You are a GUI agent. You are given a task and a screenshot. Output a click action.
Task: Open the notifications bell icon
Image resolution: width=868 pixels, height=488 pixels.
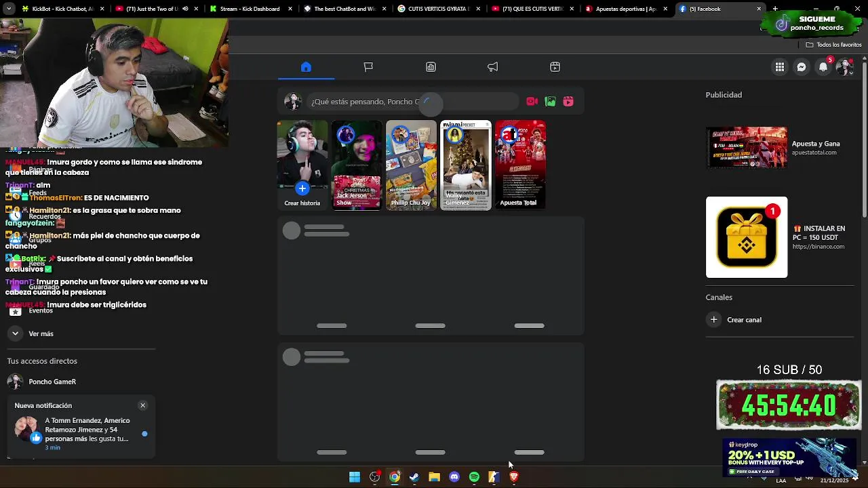(x=823, y=67)
